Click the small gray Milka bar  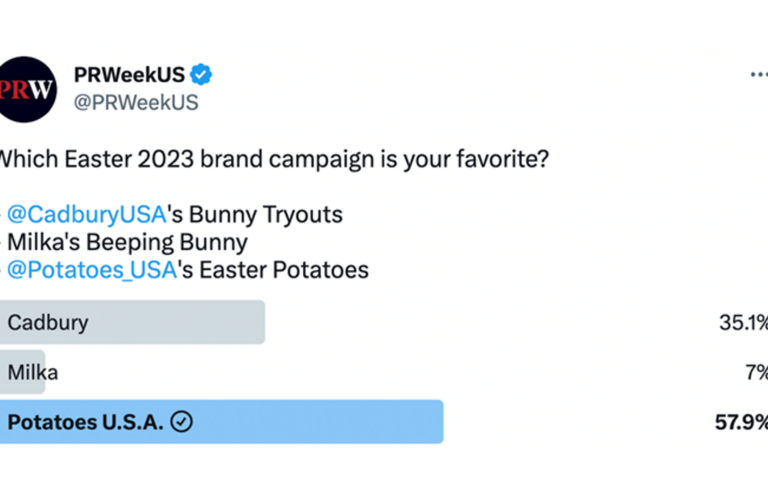[23, 372]
